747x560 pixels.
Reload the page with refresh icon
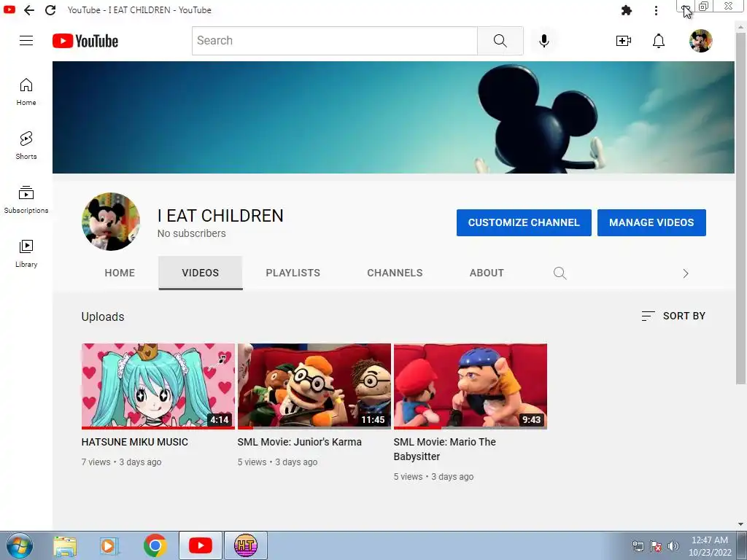(x=50, y=10)
